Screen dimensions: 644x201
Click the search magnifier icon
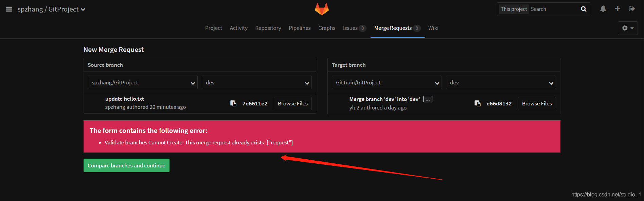click(584, 9)
